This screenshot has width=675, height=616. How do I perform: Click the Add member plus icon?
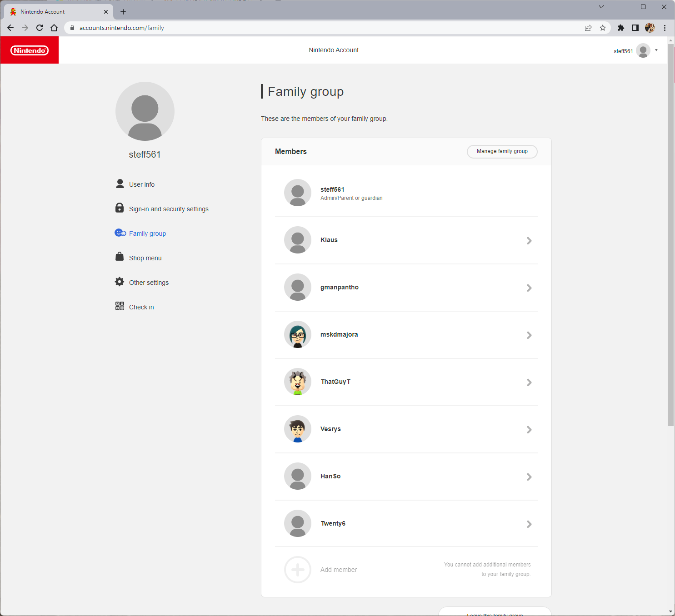[x=298, y=570]
